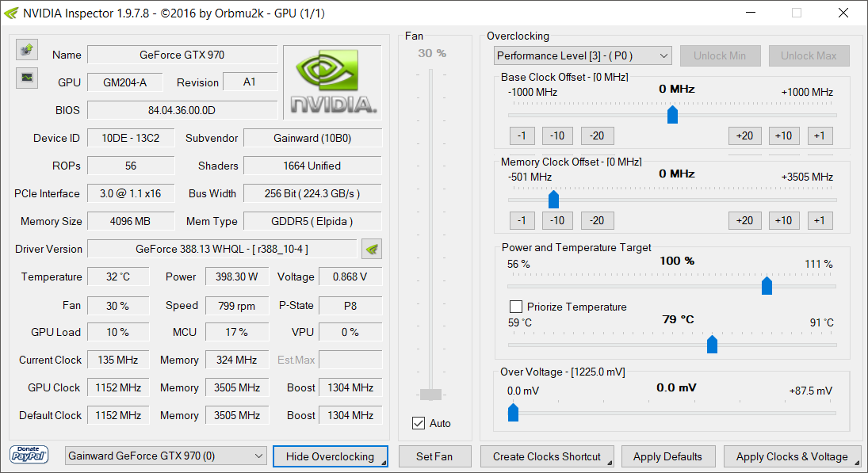Click Memory Clock Offset +10 button
The height and width of the screenshot is (473, 868).
point(784,220)
